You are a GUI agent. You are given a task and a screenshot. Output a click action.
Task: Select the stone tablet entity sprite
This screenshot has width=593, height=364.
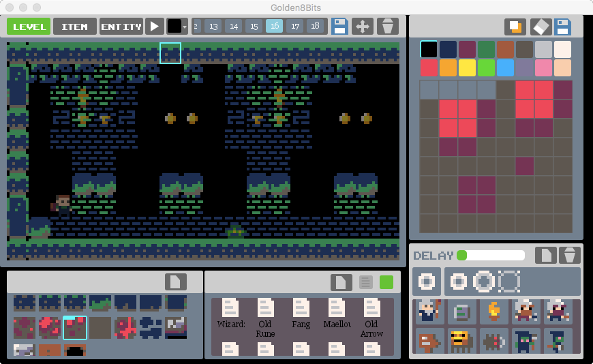[461, 312]
